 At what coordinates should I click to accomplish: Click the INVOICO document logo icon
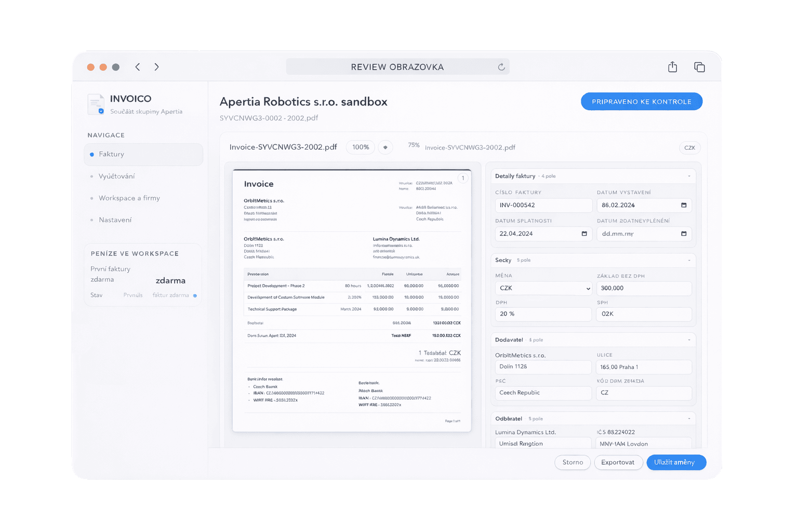(96, 104)
